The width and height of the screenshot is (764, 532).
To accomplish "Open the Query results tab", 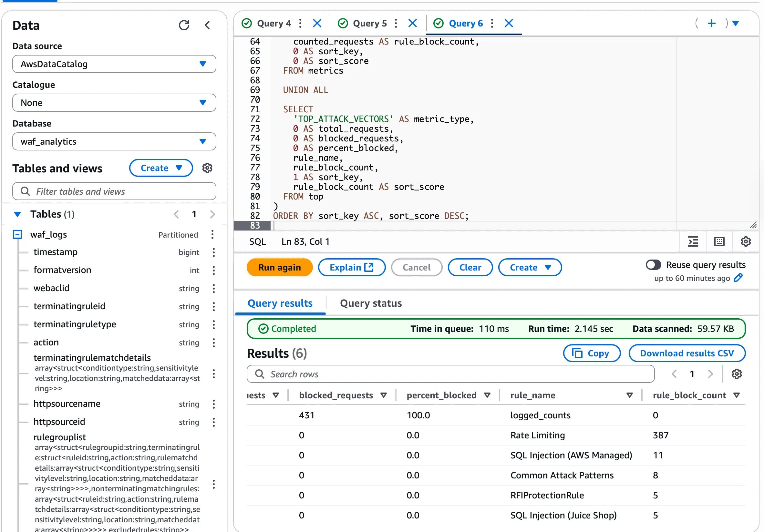I will pos(280,303).
